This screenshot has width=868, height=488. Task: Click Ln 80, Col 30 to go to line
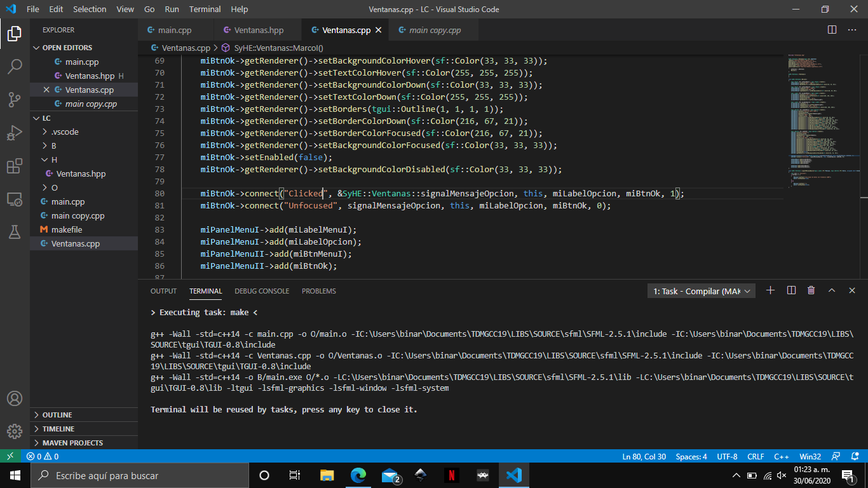[x=644, y=456]
